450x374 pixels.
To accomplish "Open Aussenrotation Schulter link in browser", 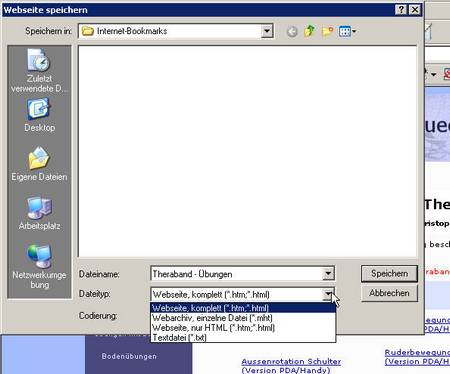I will tap(291, 366).
